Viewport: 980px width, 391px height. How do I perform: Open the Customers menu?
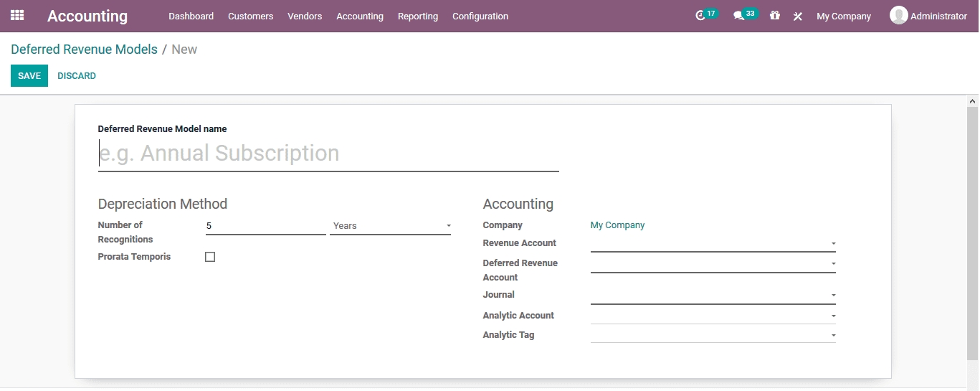click(250, 16)
